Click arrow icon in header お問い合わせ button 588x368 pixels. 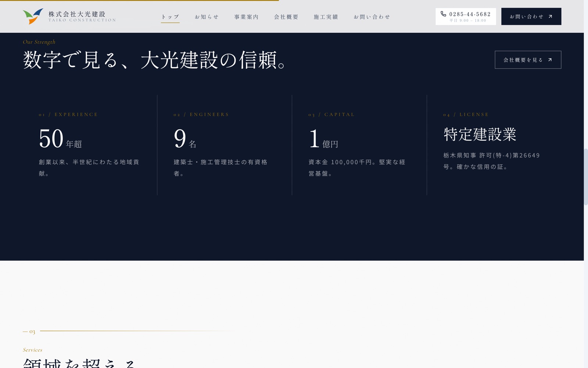point(550,17)
